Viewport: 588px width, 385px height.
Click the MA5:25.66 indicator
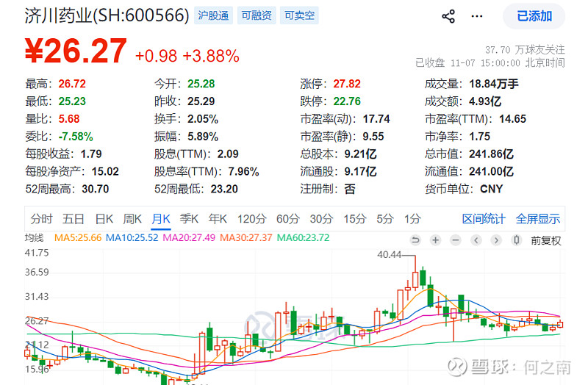78,237
